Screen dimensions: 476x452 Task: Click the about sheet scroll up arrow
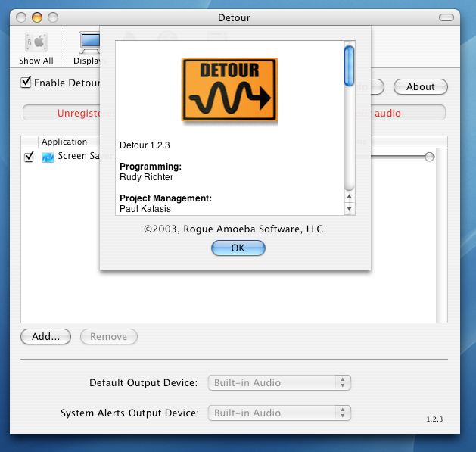pos(349,197)
